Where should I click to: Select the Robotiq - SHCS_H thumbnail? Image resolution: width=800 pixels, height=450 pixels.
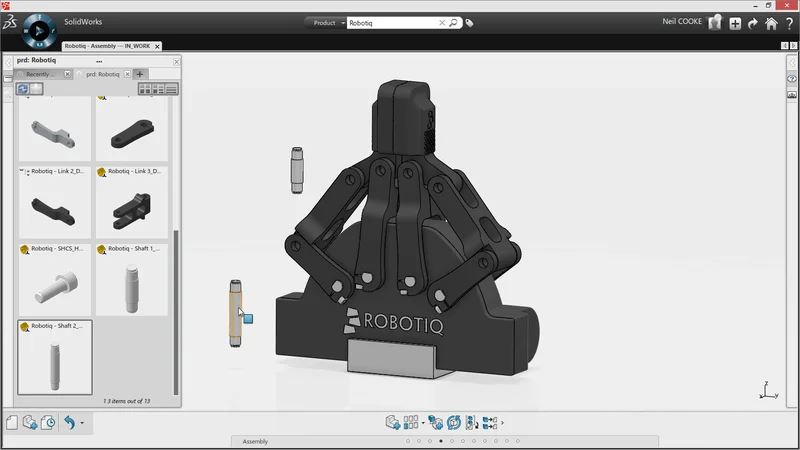(x=55, y=280)
